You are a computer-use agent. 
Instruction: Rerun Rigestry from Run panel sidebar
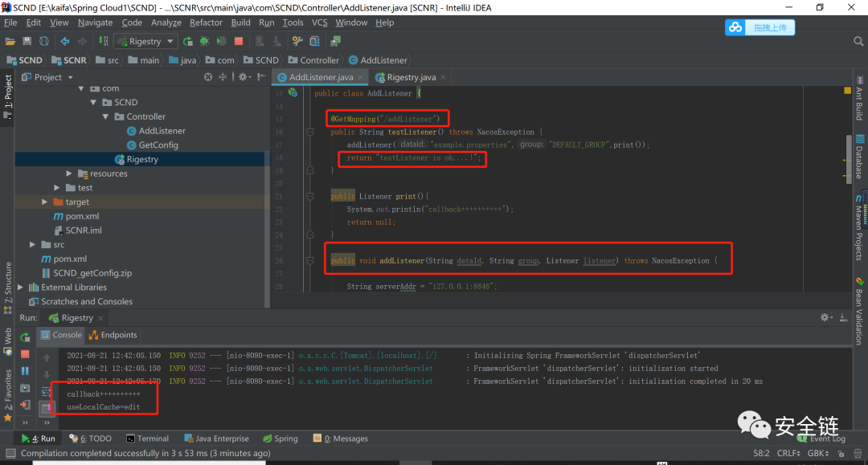25,337
